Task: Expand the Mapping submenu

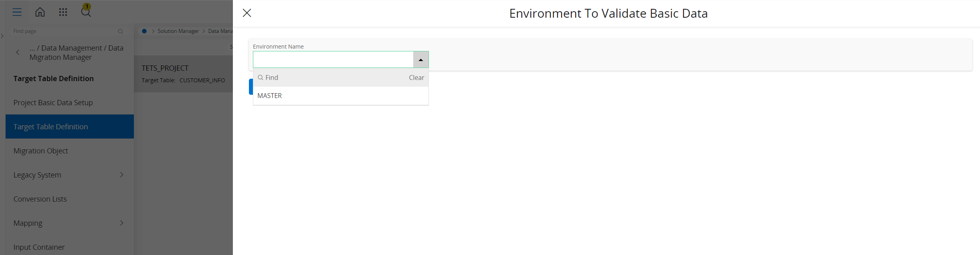Action: pos(121,223)
